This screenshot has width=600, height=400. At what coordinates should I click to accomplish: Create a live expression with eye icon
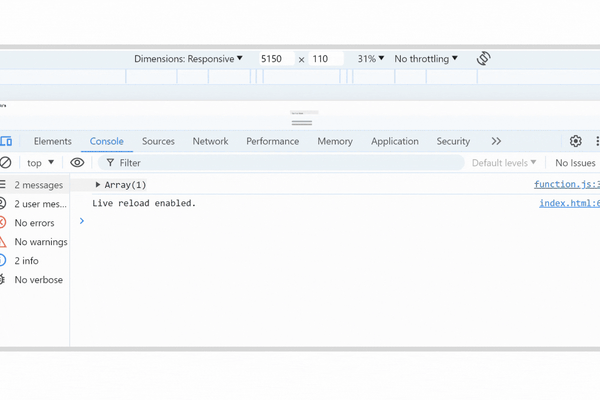point(77,163)
